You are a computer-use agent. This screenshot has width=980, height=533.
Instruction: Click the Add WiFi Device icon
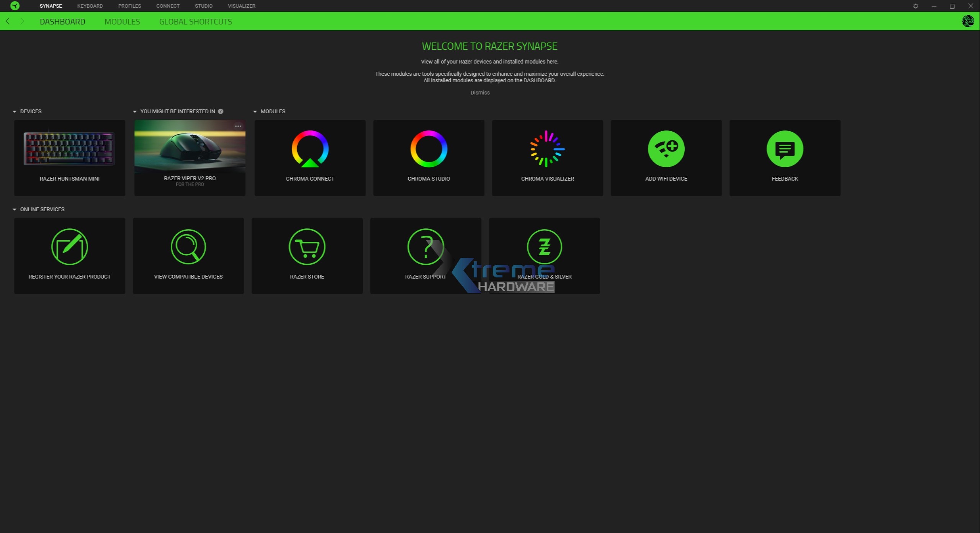666,149
